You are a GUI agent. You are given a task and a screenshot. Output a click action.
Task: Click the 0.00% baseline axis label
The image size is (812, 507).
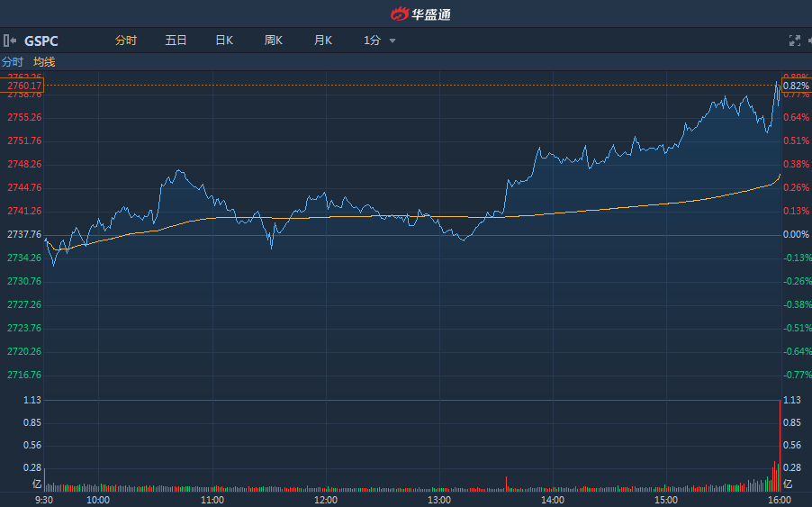(x=796, y=235)
